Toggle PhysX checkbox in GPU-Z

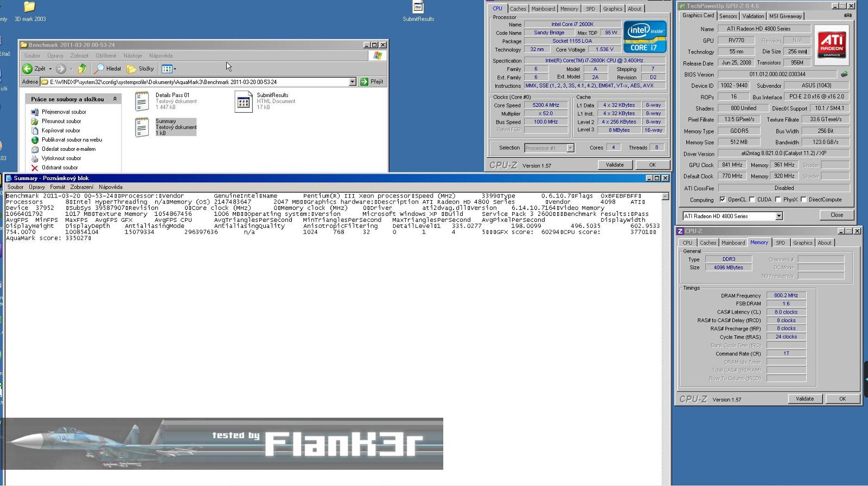pyautogui.click(x=777, y=200)
